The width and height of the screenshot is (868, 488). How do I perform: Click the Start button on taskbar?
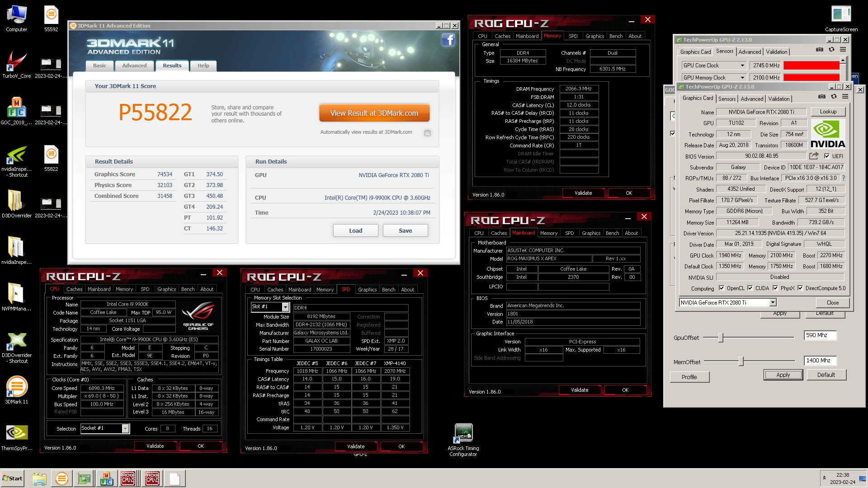[12, 479]
